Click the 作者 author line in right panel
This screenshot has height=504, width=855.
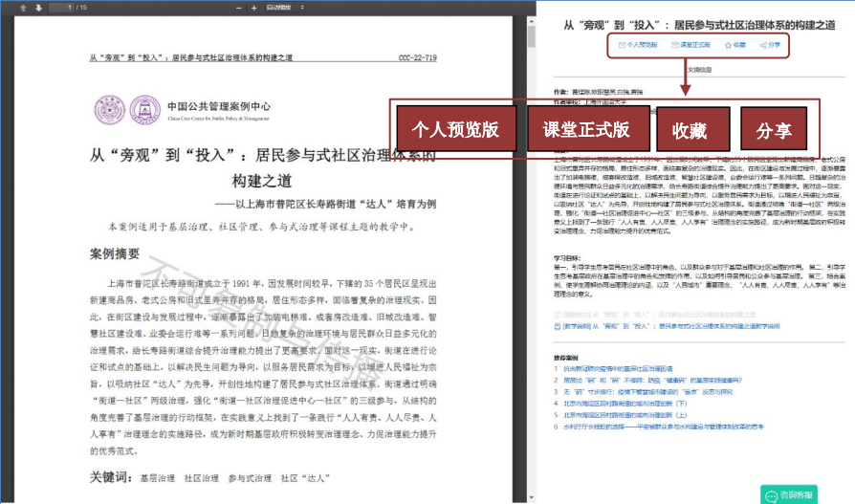[x=598, y=92]
